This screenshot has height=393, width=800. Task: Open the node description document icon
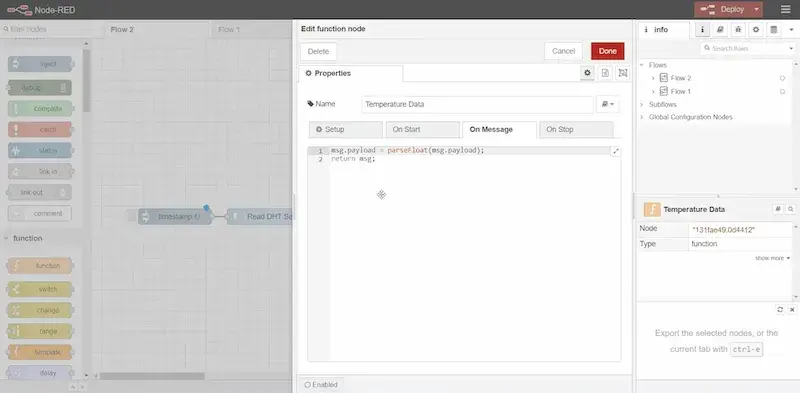pyautogui.click(x=605, y=73)
